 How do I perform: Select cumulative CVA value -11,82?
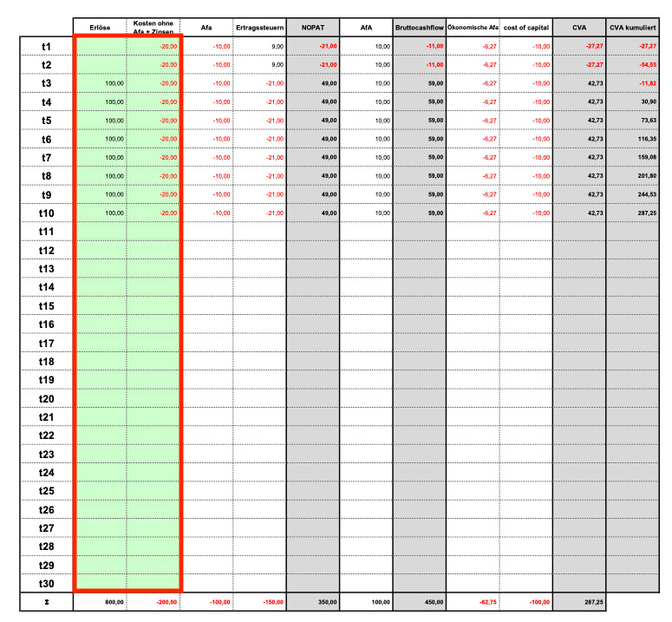tap(648, 83)
